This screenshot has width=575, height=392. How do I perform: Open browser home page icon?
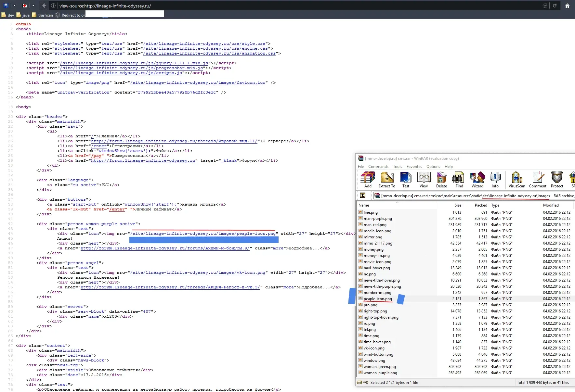coord(567,6)
